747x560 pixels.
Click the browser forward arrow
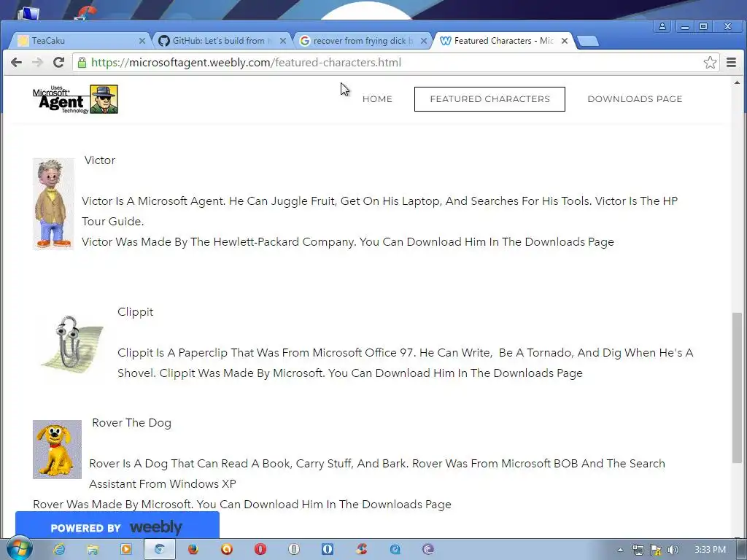pos(37,63)
